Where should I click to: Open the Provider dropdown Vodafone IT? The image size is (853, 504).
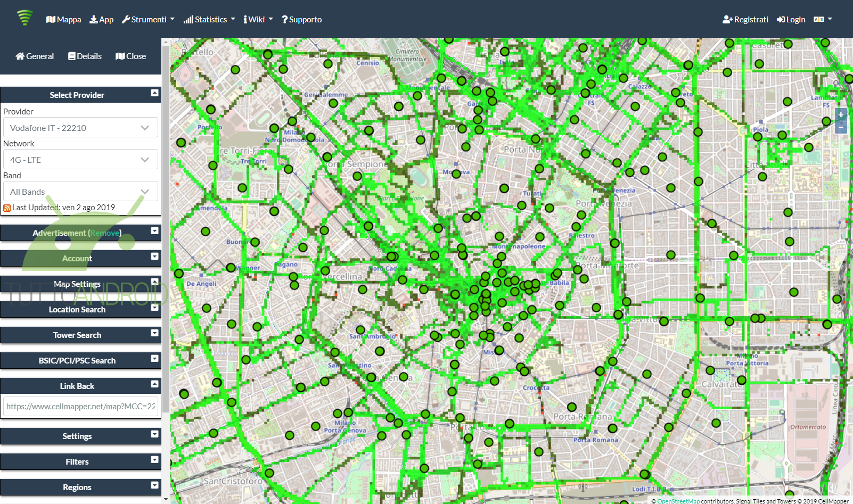pyautogui.click(x=80, y=128)
